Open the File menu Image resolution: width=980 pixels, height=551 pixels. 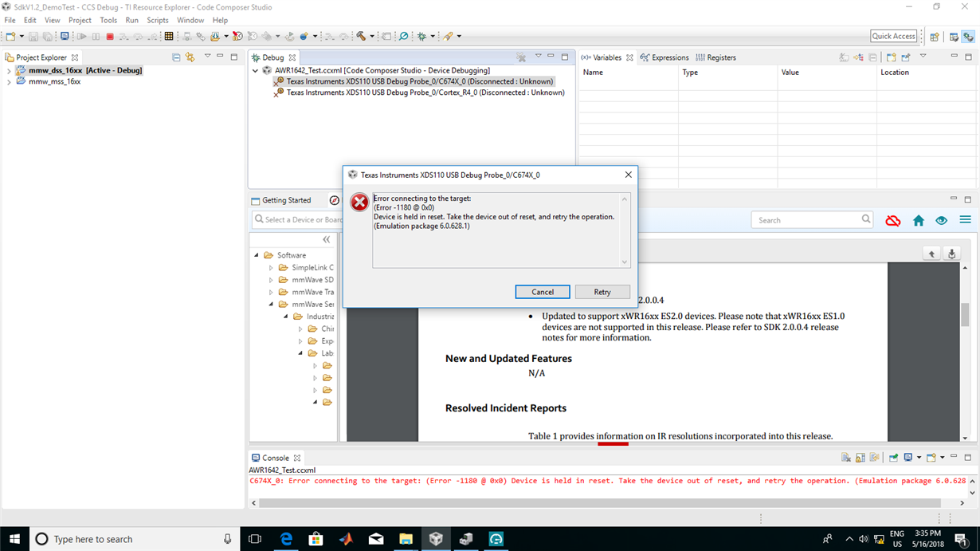pyautogui.click(x=10, y=20)
